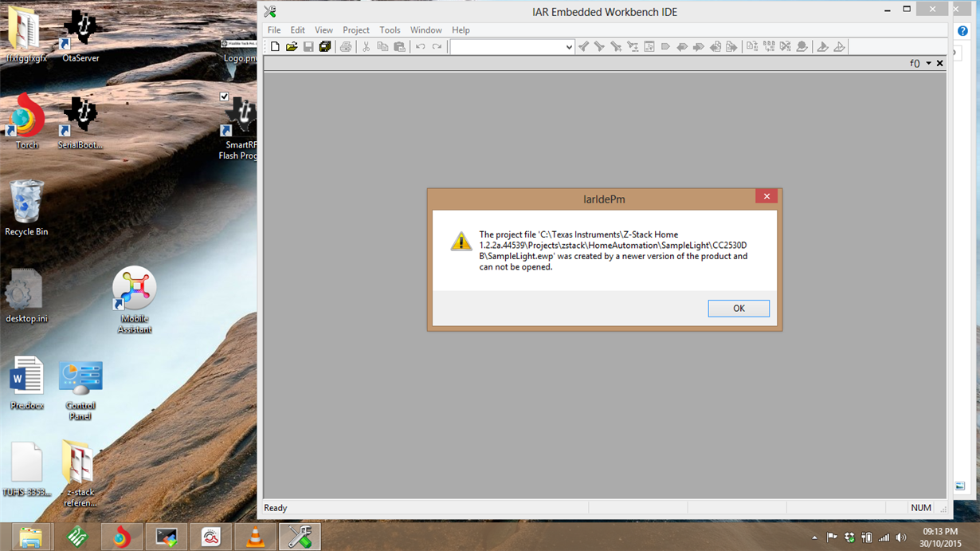This screenshot has height=551, width=980.
Task: Open VLC media player from the taskbar
Action: (x=255, y=537)
